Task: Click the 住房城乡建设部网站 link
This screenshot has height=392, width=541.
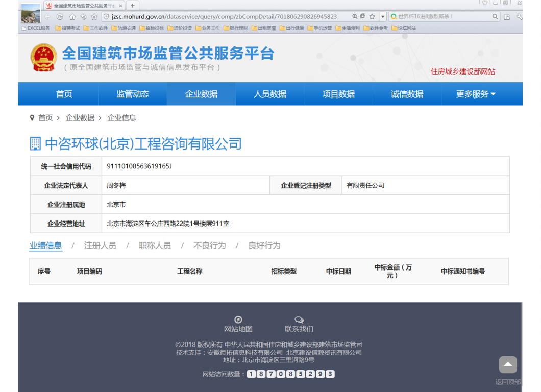Action: (x=462, y=71)
